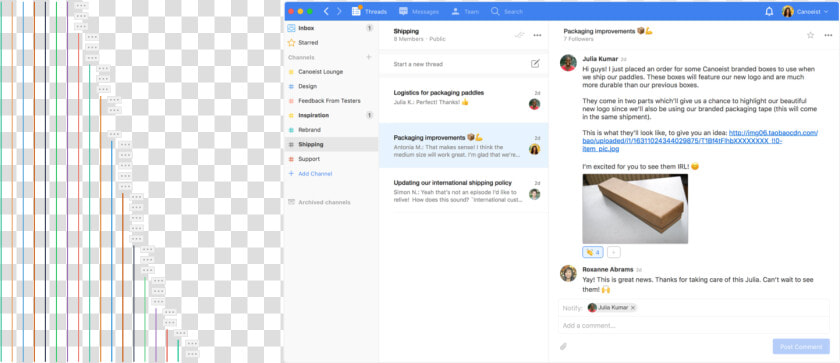The image size is (840, 363).
Task: Open Logistics for packaging paddles thread
Action: tap(463, 100)
